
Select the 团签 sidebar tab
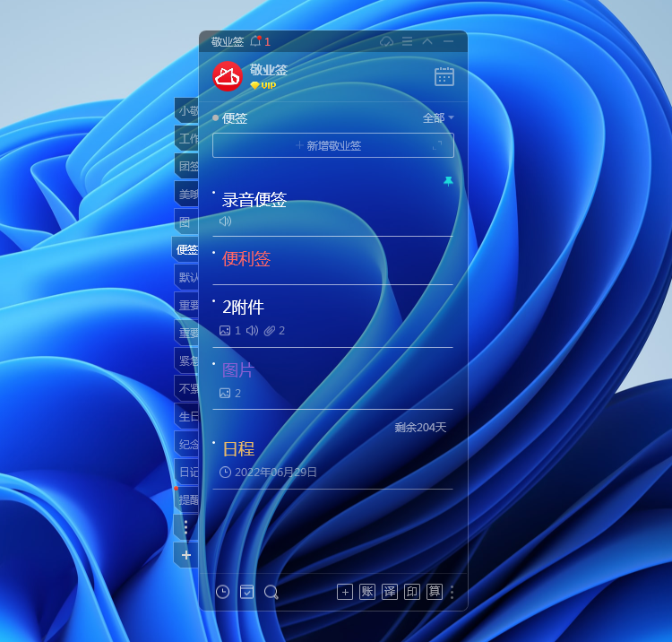pos(187,166)
